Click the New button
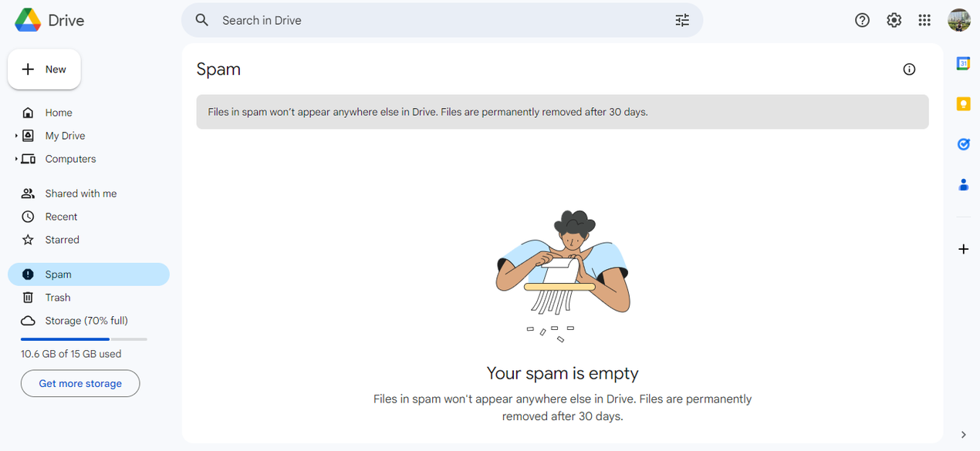Image resolution: width=980 pixels, height=451 pixels. [x=44, y=69]
